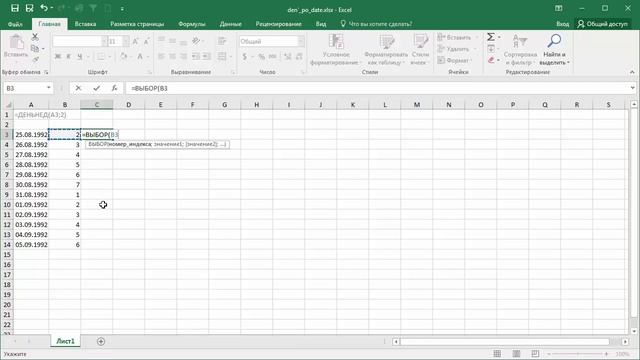
Task: Click the Bold Ж button
Action: (x=58, y=56)
